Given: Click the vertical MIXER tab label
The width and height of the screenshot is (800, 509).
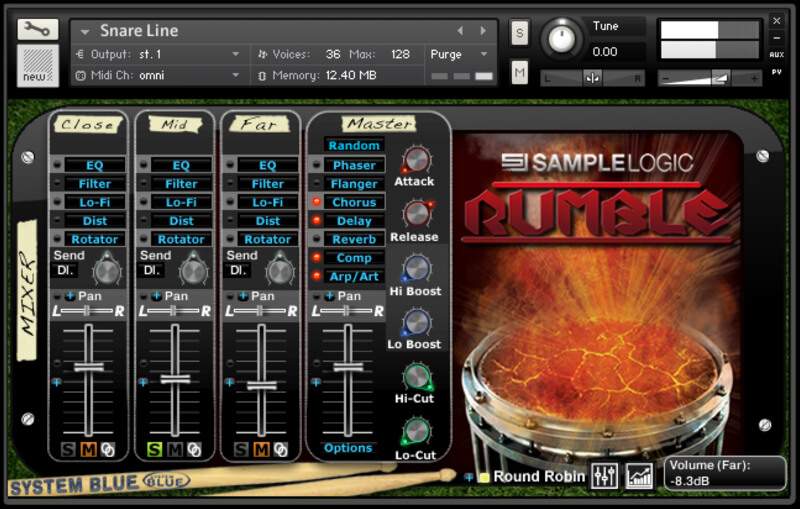Looking at the screenshot, I should [28, 290].
